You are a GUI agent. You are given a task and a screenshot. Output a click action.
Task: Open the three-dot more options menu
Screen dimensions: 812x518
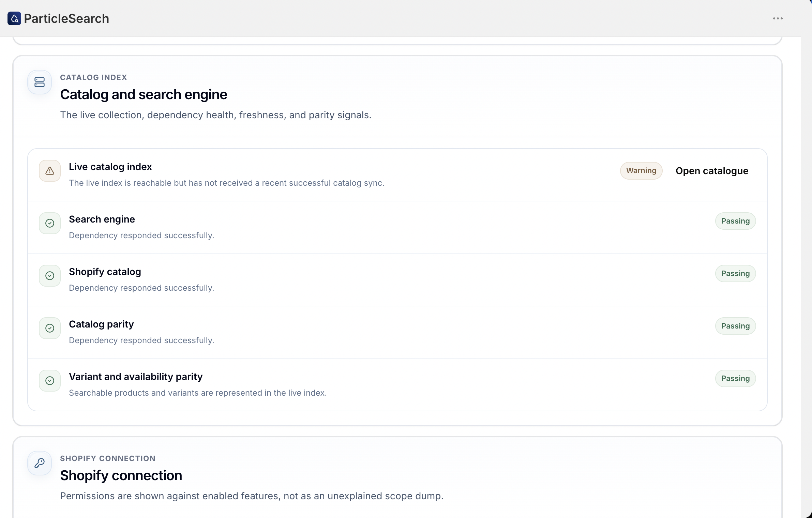coord(778,18)
